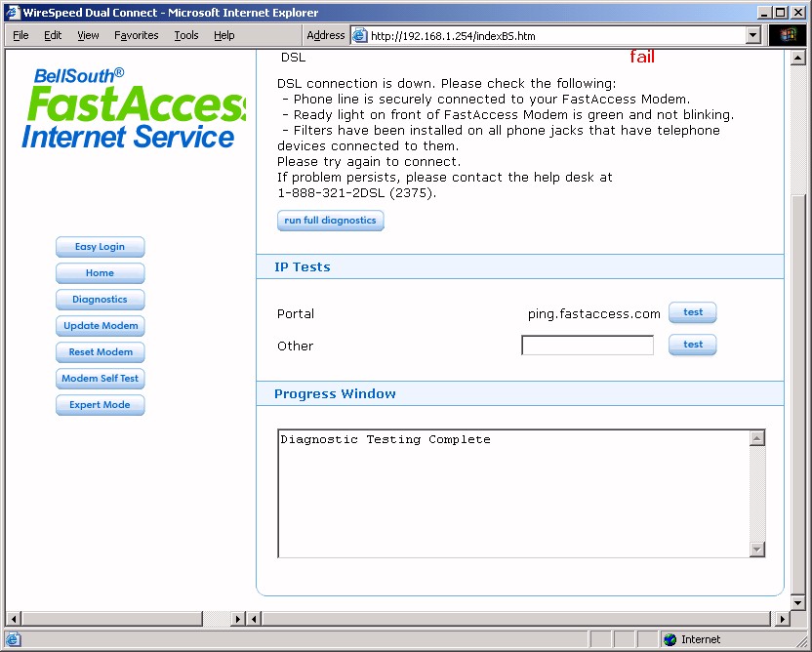Screen dimensions: 812x652
Task: Open the Favorites menu
Action: click(137, 35)
